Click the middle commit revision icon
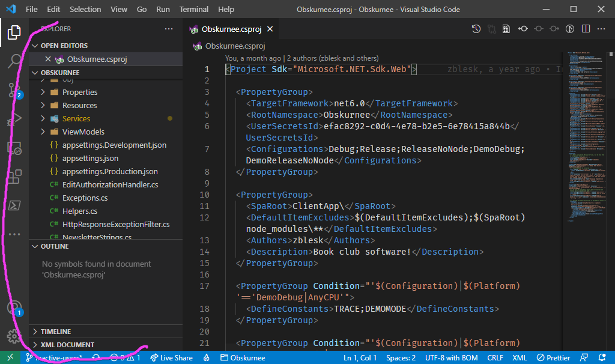 (x=539, y=29)
